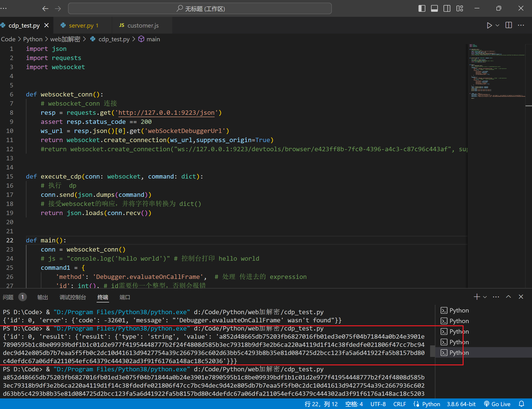Click 行 22, 列 12 in status bar
The width and height of the screenshot is (532, 409).
point(321,404)
